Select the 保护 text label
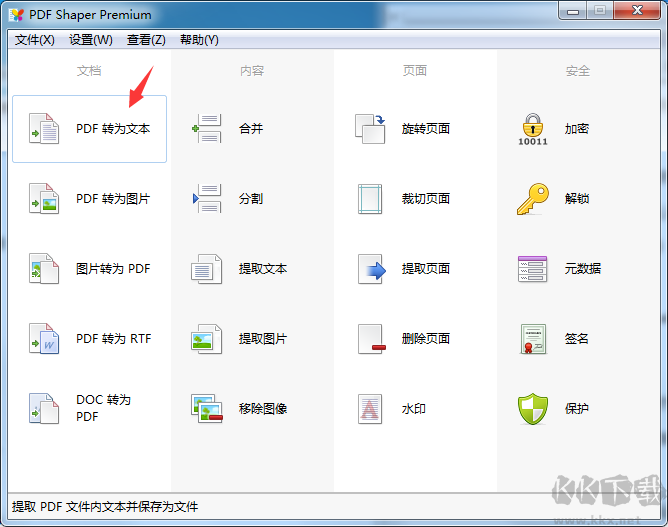The height and width of the screenshot is (527, 668). [577, 409]
